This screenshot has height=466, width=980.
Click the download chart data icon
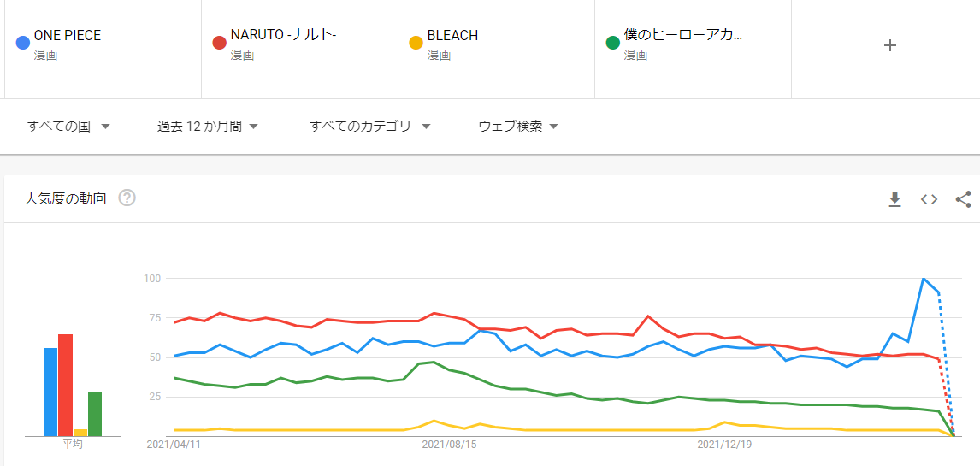[x=894, y=199]
